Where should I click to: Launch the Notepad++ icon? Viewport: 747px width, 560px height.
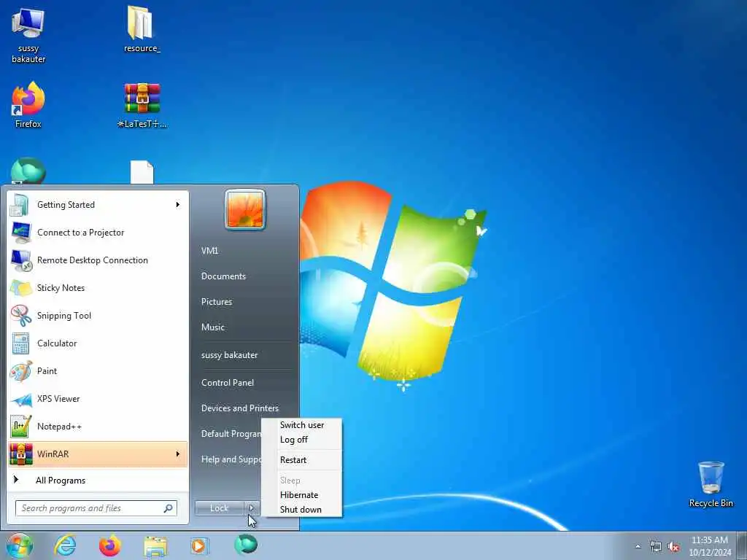coord(21,427)
